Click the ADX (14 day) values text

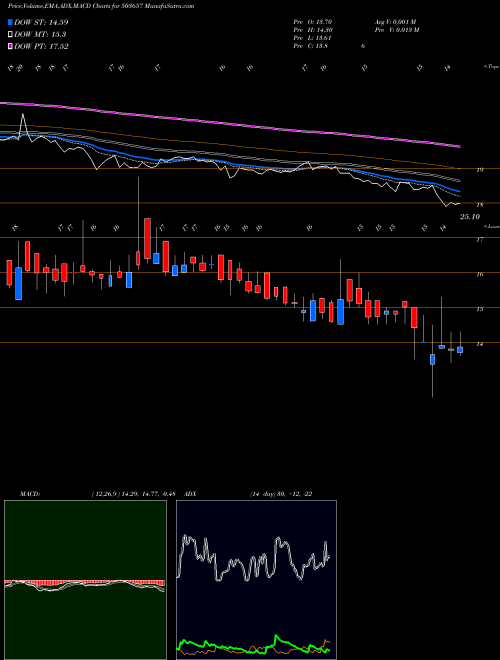tap(281, 494)
